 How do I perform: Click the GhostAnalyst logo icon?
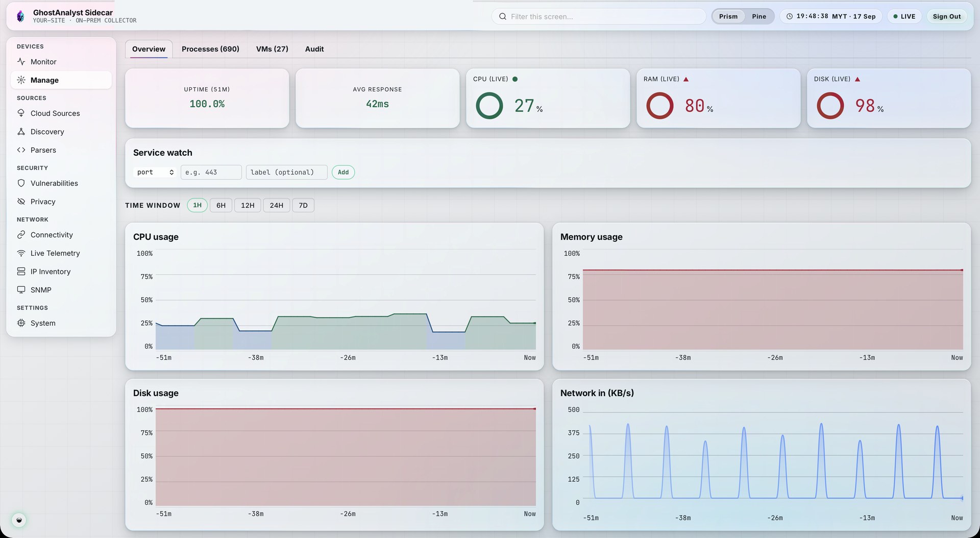[x=20, y=16]
